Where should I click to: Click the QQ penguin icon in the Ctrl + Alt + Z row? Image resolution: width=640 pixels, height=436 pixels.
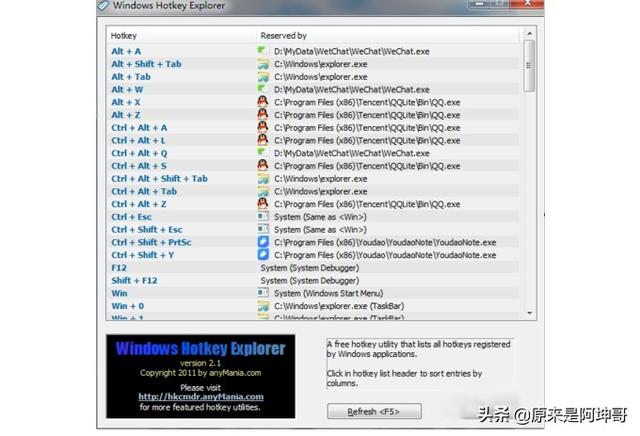coord(263,203)
